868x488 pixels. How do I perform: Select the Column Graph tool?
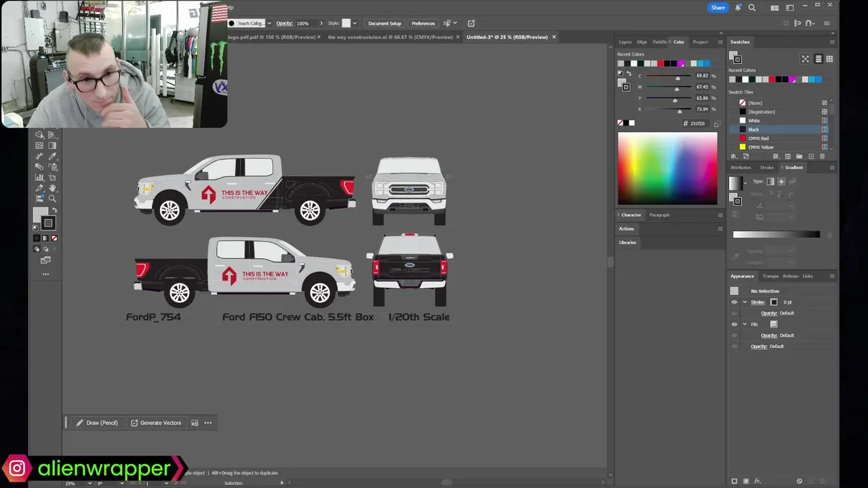39,178
